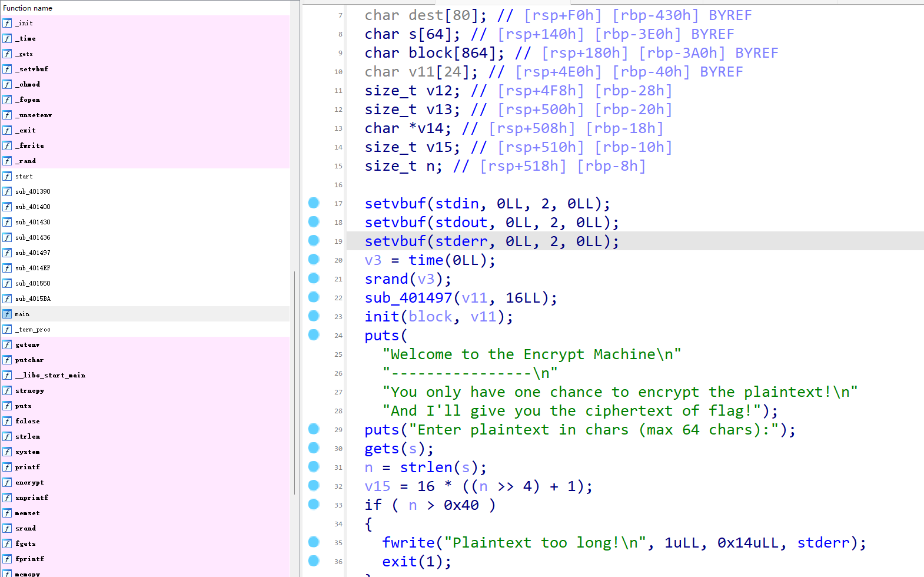Click function icon beside system
The height and width of the screenshot is (577, 924).
coord(7,452)
